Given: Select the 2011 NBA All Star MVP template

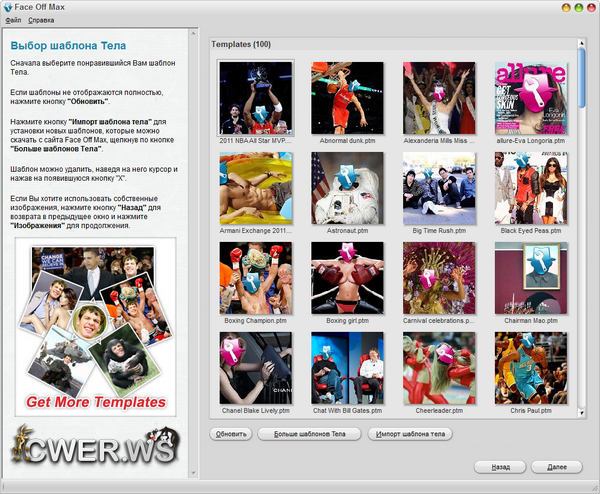Looking at the screenshot, I should coord(256,98).
